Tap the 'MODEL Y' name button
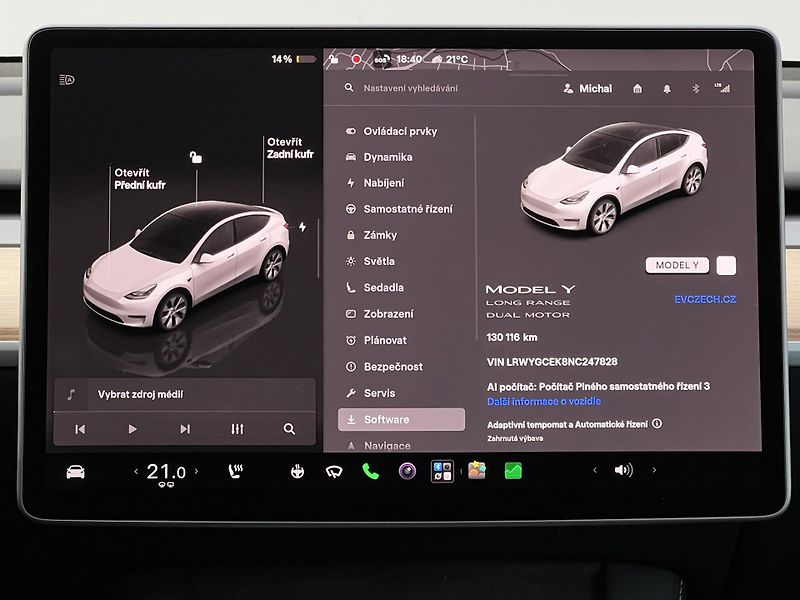The height and width of the screenshot is (600, 800). 677,265
